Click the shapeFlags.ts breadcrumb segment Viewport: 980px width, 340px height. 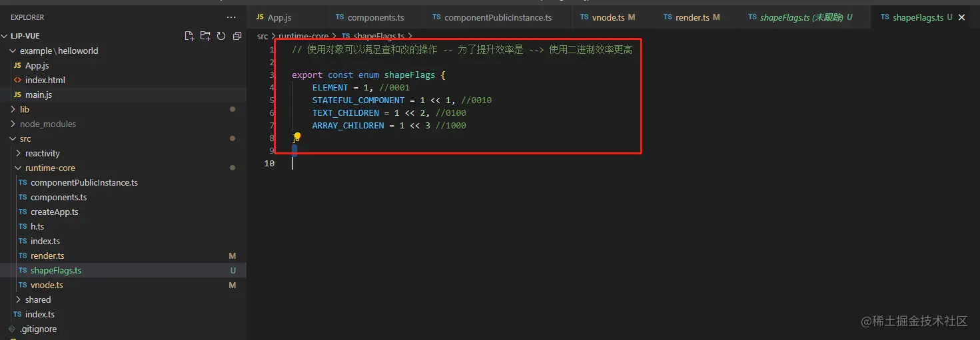pos(378,36)
